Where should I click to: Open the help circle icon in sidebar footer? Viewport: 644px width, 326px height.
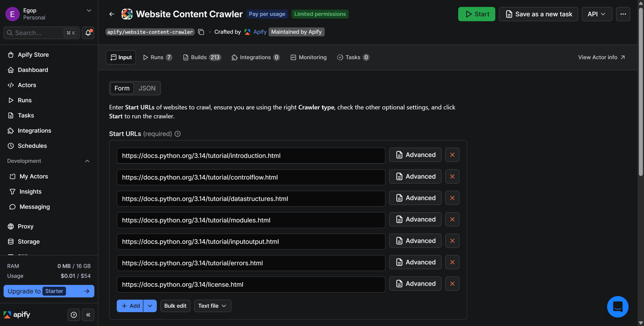click(74, 315)
